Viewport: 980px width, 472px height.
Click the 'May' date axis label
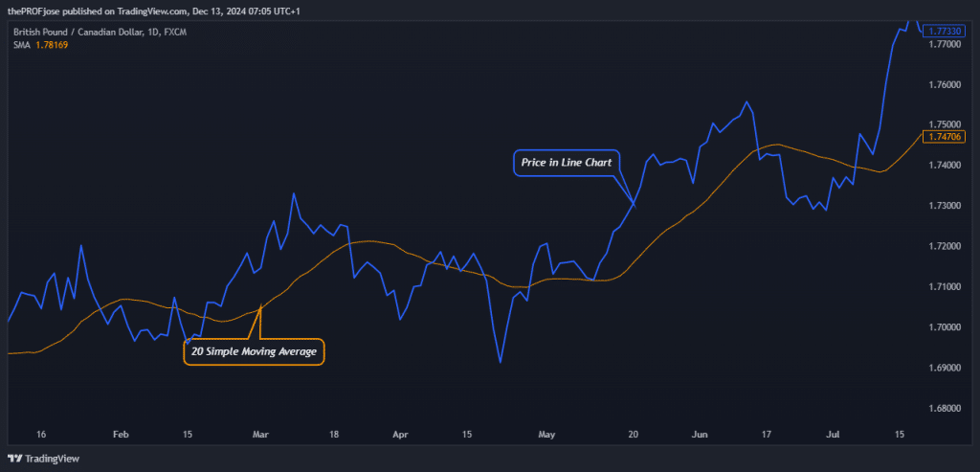pos(546,434)
